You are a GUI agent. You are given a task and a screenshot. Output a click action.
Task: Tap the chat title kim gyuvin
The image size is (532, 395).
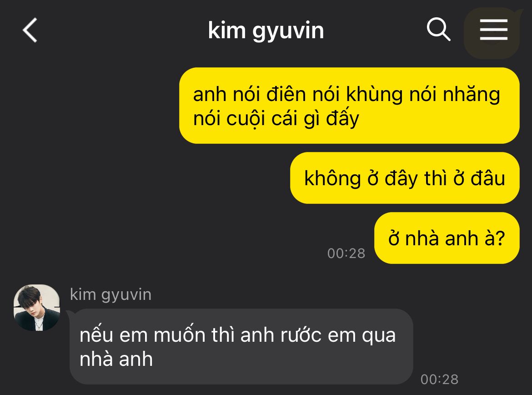click(x=266, y=30)
